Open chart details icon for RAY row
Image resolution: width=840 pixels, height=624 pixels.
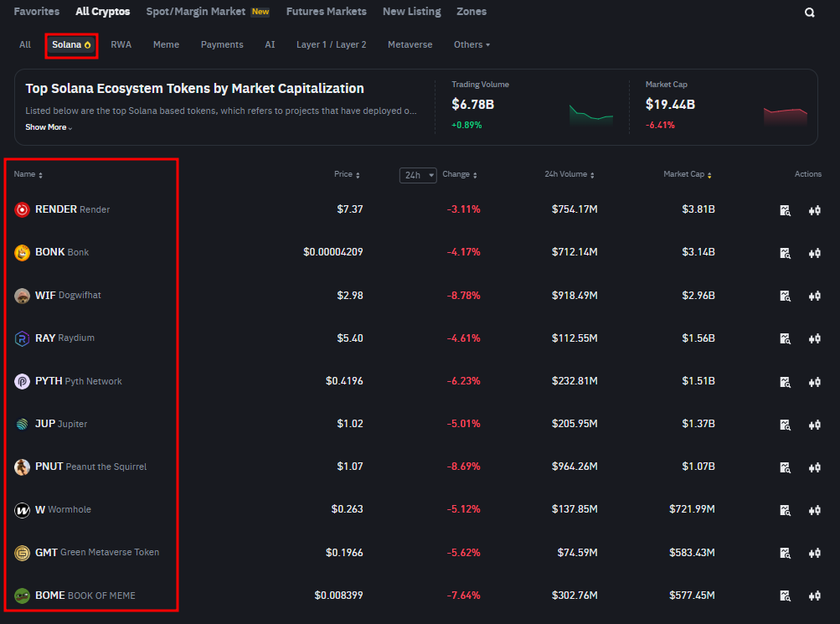[x=785, y=339]
